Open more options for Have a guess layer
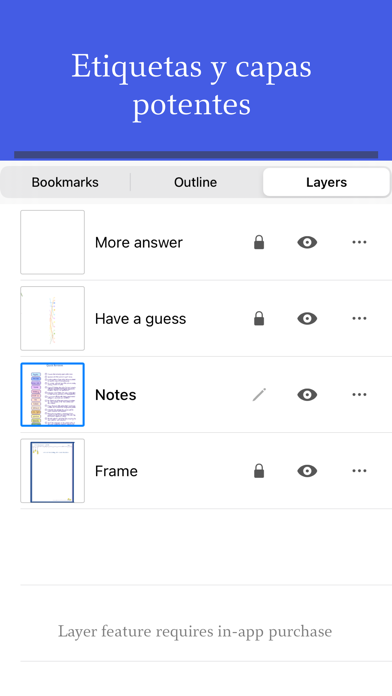392x696 pixels. click(x=359, y=318)
